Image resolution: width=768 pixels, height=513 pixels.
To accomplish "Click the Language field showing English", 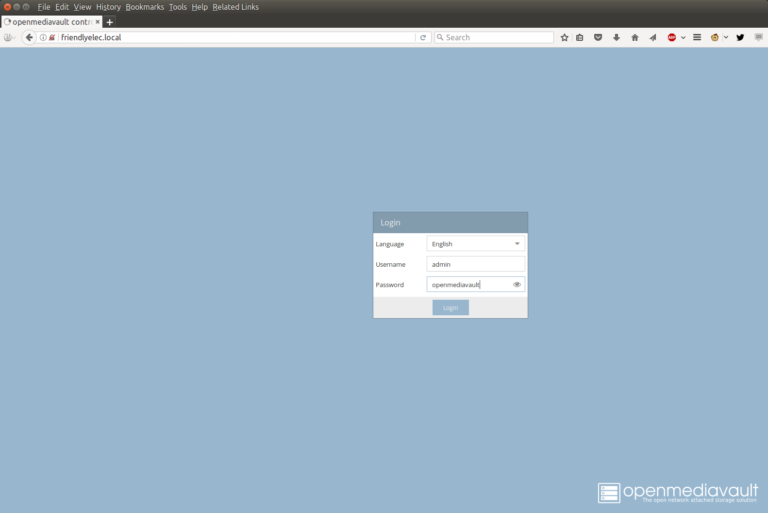I will [x=476, y=244].
